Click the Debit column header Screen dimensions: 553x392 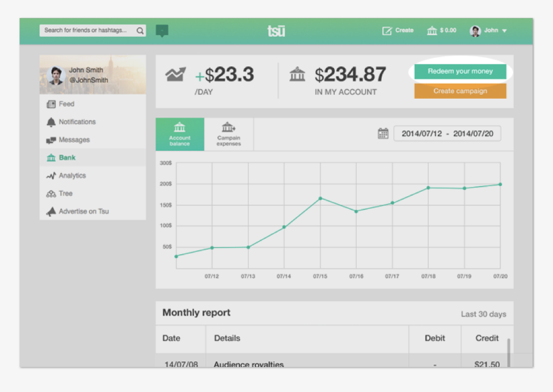[435, 338]
